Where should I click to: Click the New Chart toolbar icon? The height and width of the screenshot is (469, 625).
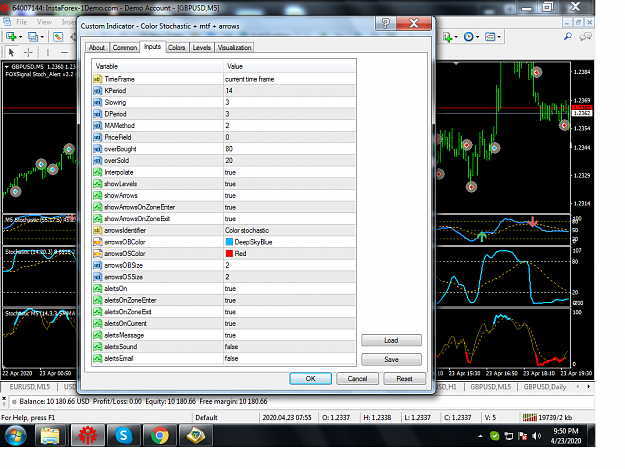(x=11, y=37)
